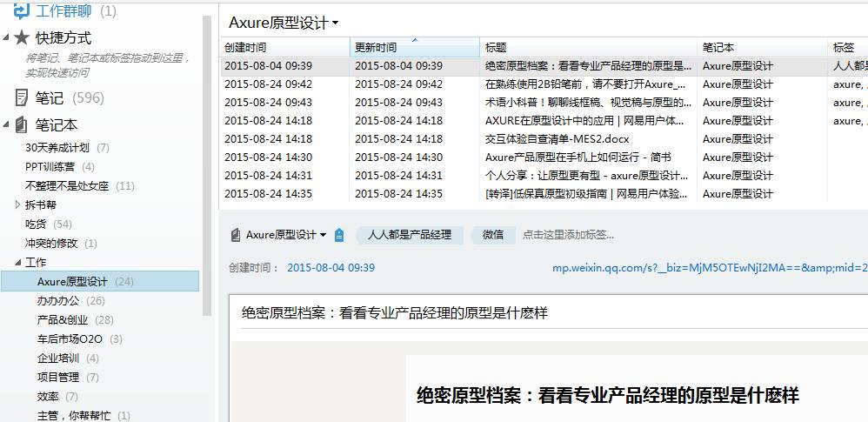Click the notebook icon beside 笔记本

(x=21, y=124)
